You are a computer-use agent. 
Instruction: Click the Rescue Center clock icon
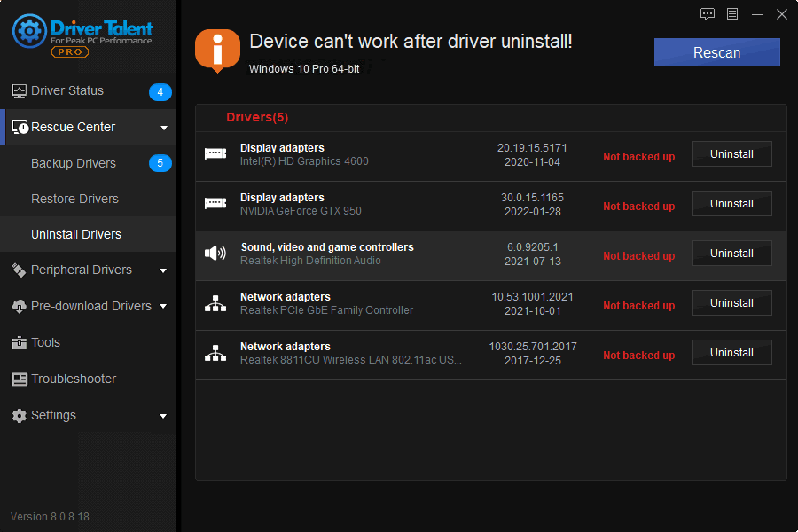click(x=20, y=128)
